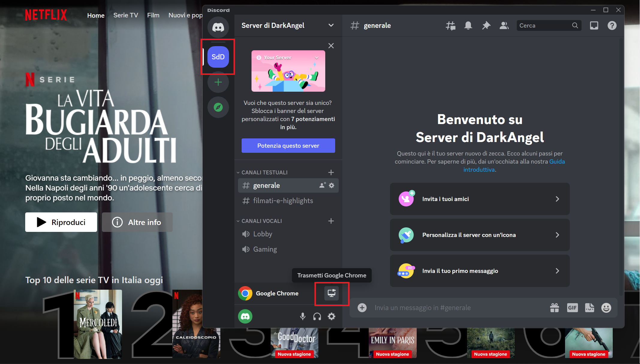Mute the microphone
The width and height of the screenshot is (640, 364).
click(x=302, y=316)
